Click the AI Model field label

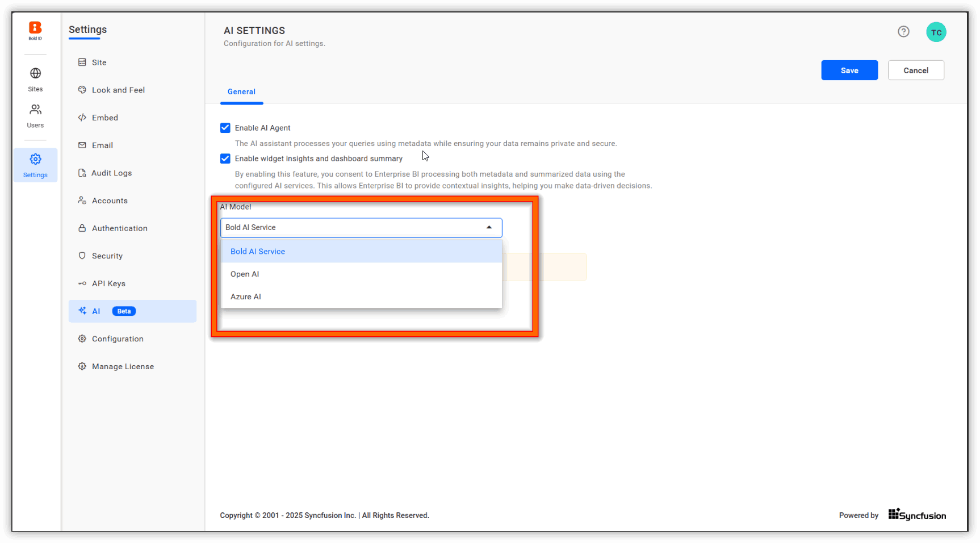236,207
